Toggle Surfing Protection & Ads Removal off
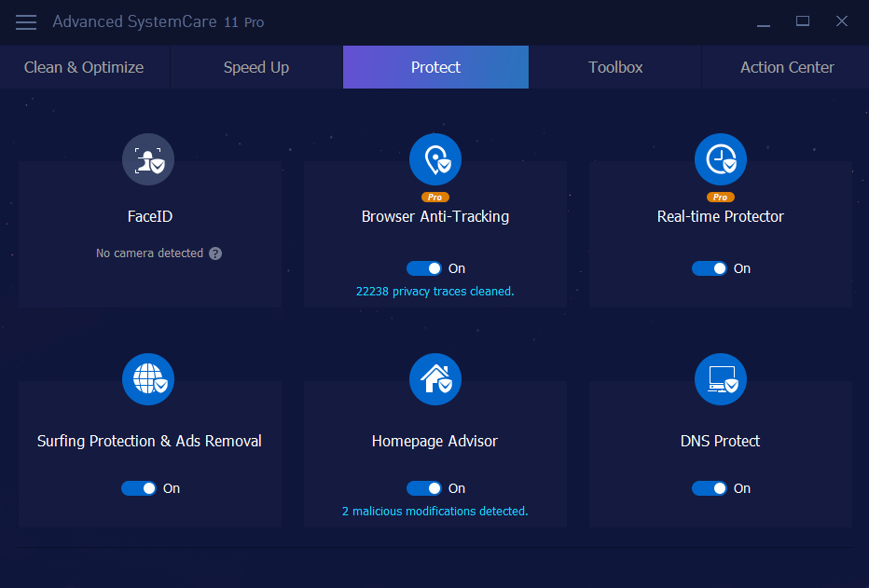869x588 pixels. coord(139,488)
